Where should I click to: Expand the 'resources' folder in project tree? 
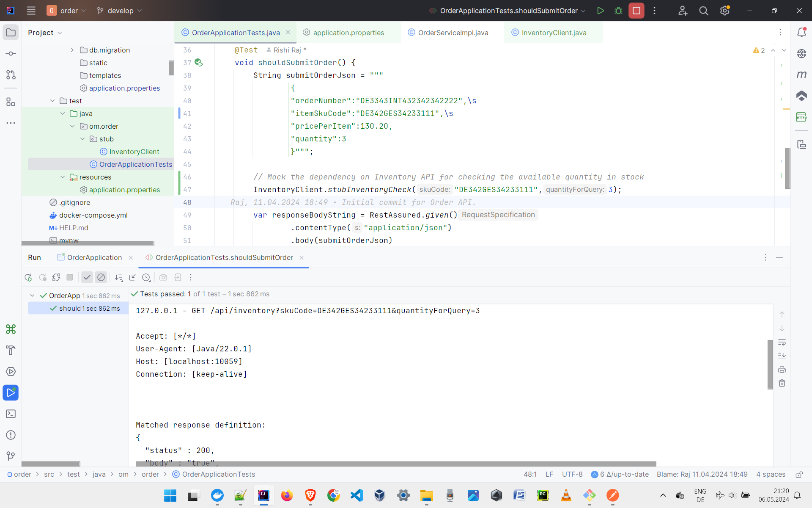click(x=62, y=177)
